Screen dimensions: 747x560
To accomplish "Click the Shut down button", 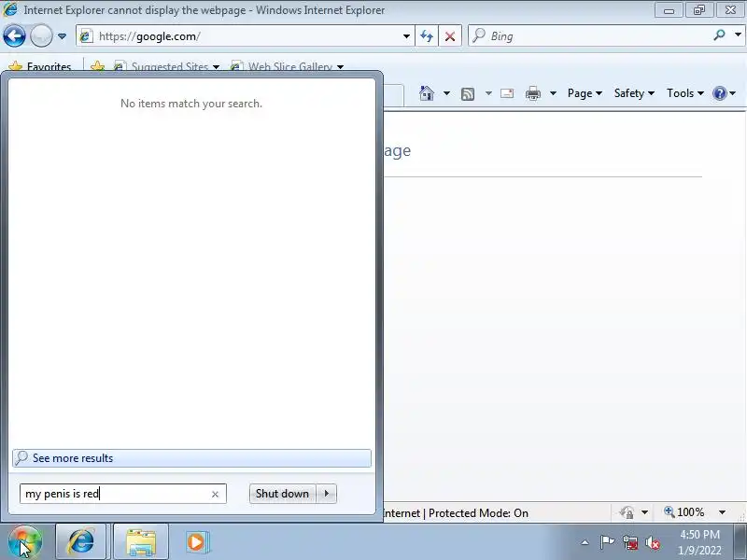I will coord(283,494).
